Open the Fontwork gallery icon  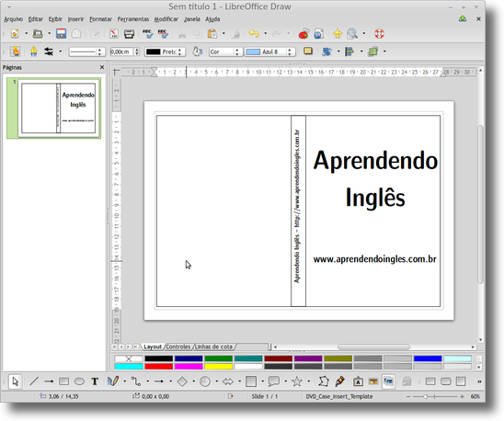(x=358, y=381)
